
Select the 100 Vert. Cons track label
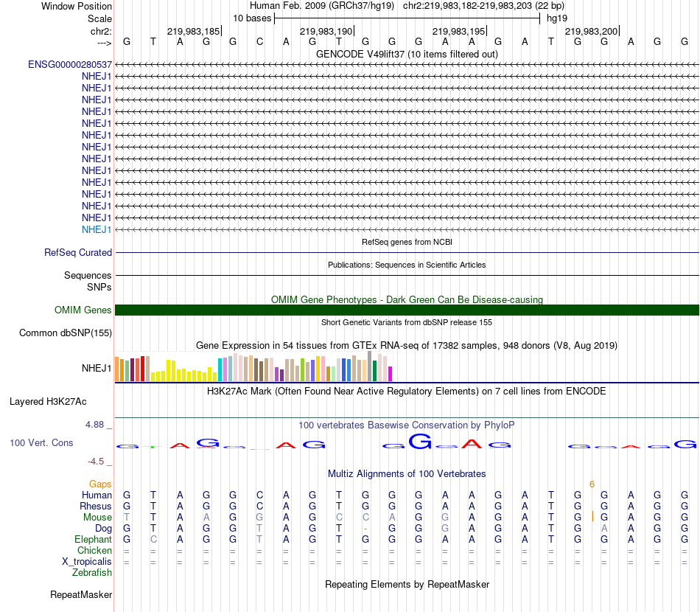[x=41, y=442]
